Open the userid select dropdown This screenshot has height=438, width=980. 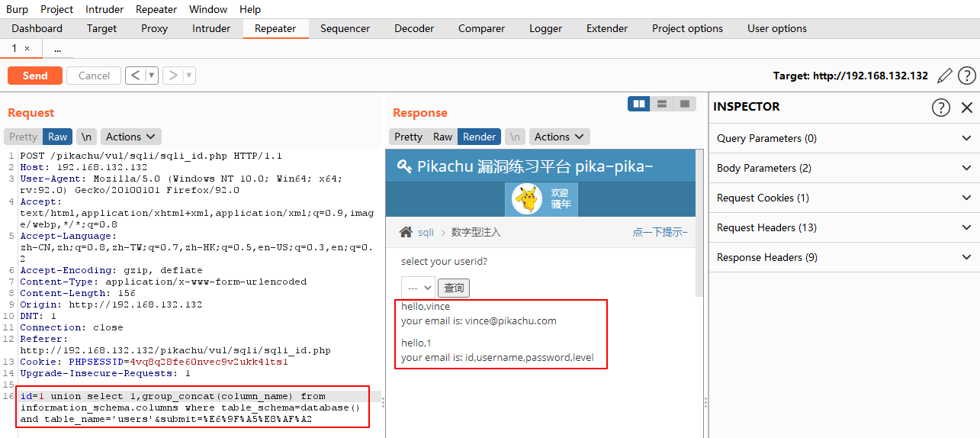click(418, 288)
